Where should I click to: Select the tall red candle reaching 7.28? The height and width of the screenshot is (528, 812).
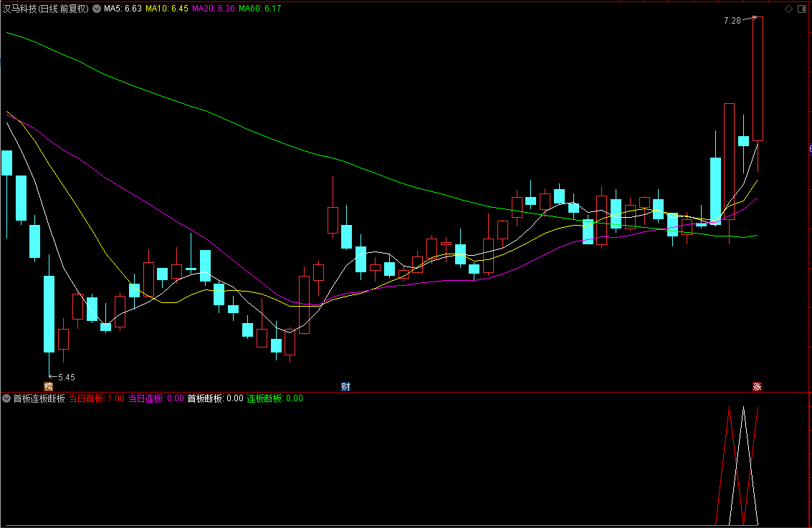[758, 79]
